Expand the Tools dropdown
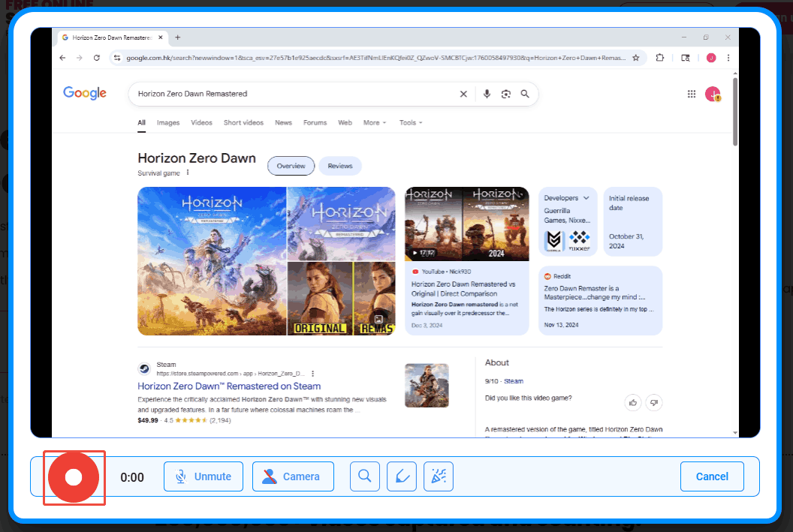793x532 pixels. tap(411, 123)
